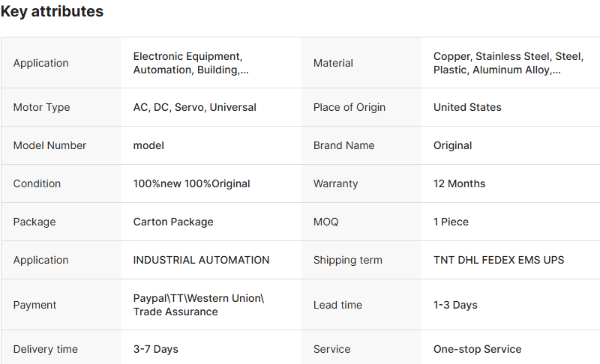Click the 1 Piece MOQ value

coord(451,222)
